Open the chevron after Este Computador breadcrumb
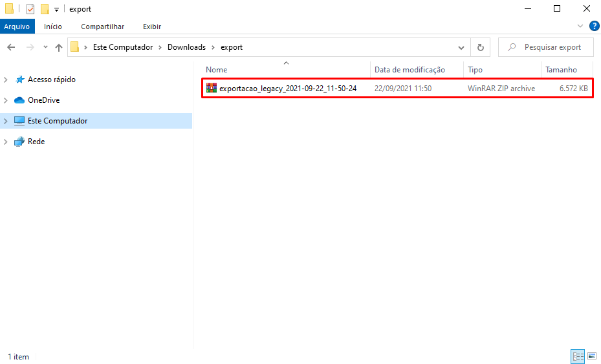This screenshot has width=601, height=364. 160,47
